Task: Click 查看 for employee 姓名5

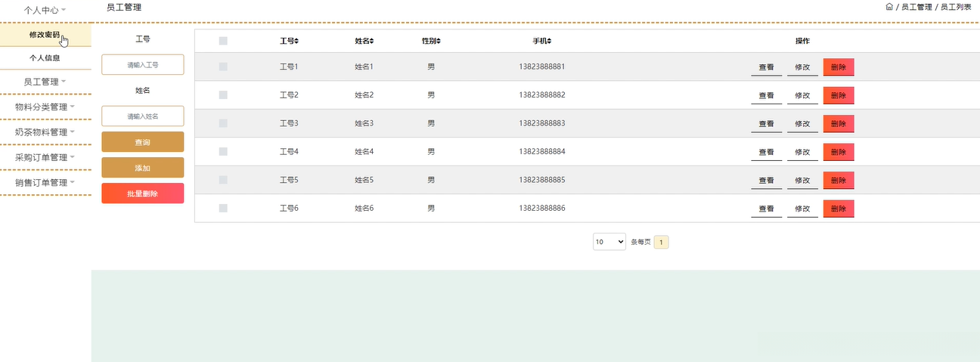Action: (x=767, y=181)
